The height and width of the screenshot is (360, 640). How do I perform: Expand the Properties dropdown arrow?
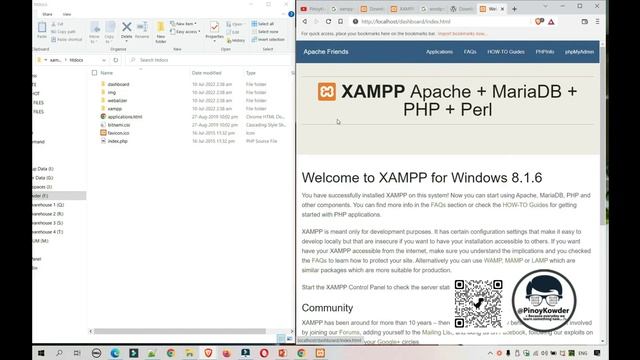(214, 41)
